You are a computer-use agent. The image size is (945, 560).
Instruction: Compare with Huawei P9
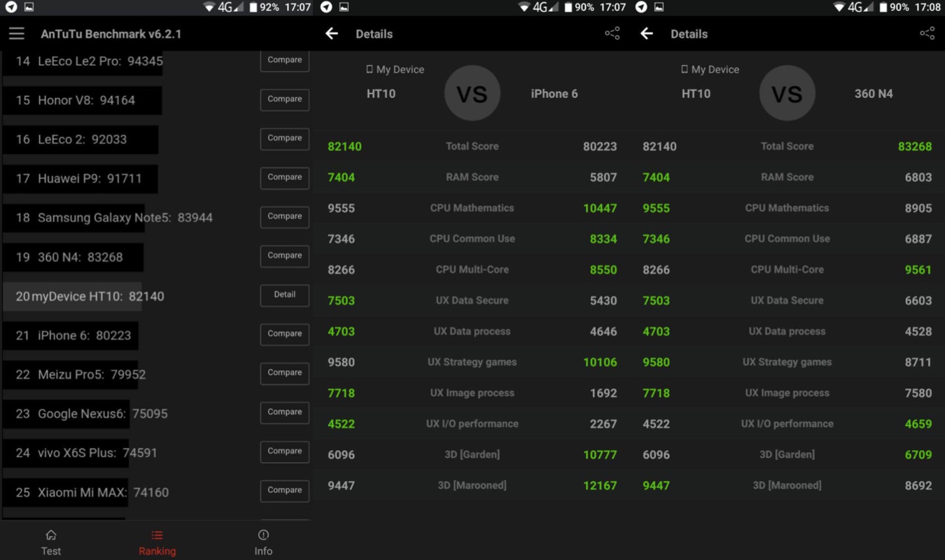285,178
